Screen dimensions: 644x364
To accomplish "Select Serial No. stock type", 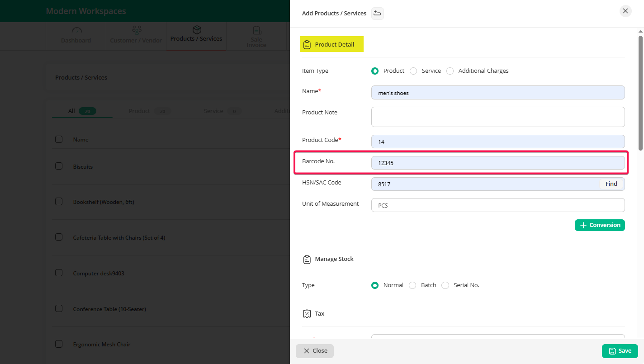I will tap(445, 285).
